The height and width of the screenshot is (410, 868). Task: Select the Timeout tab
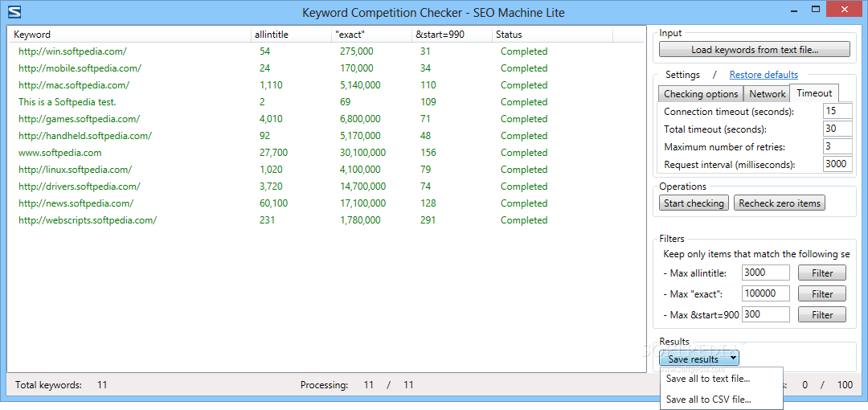coord(813,93)
